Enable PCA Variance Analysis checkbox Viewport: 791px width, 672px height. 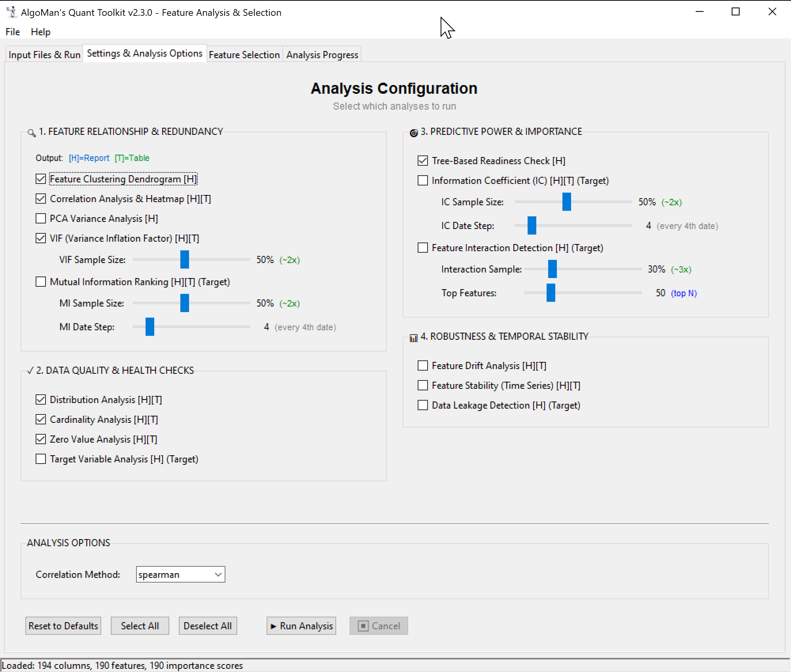click(x=41, y=218)
